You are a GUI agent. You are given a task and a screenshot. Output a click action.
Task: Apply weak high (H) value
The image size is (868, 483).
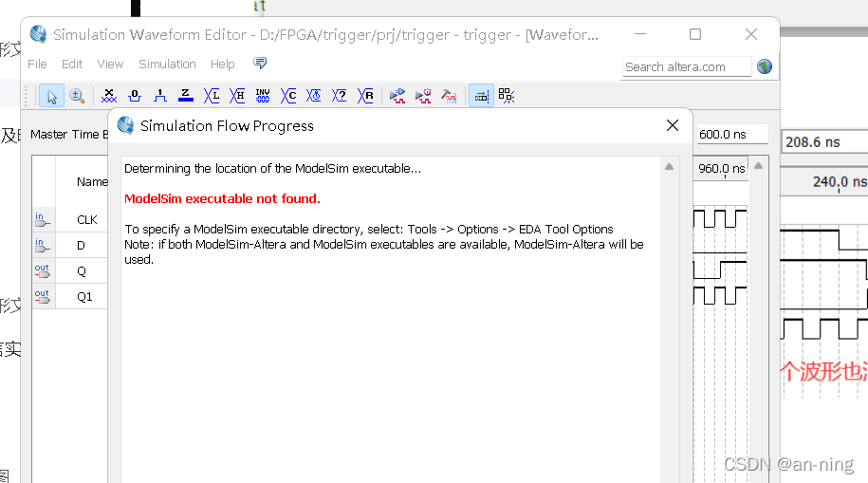pyautogui.click(x=237, y=96)
